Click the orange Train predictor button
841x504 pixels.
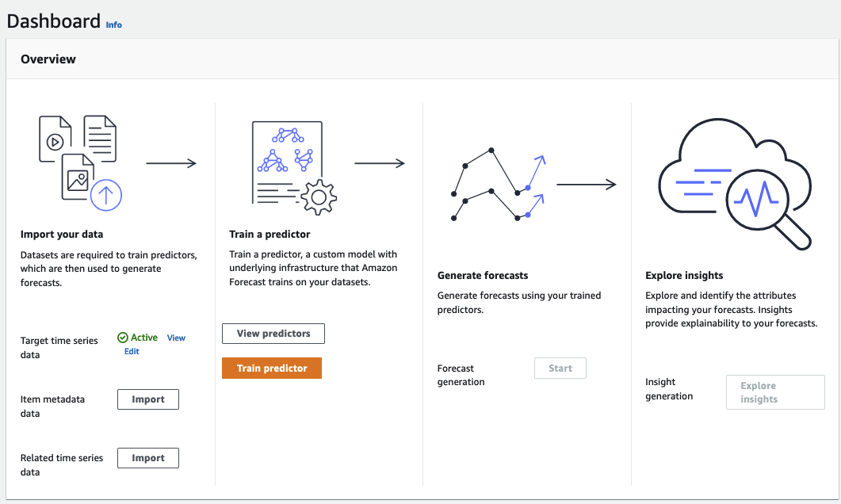click(x=271, y=368)
